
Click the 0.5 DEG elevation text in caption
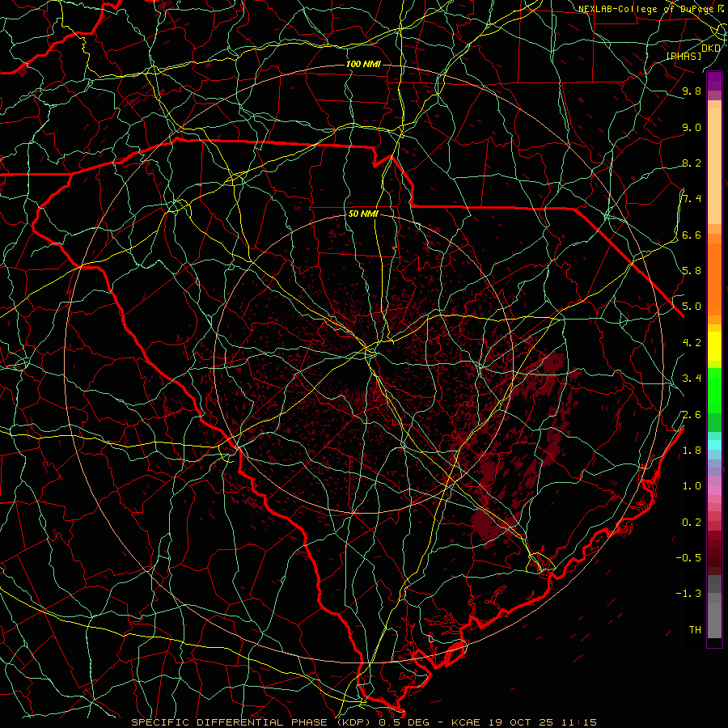[x=404, y=722]
